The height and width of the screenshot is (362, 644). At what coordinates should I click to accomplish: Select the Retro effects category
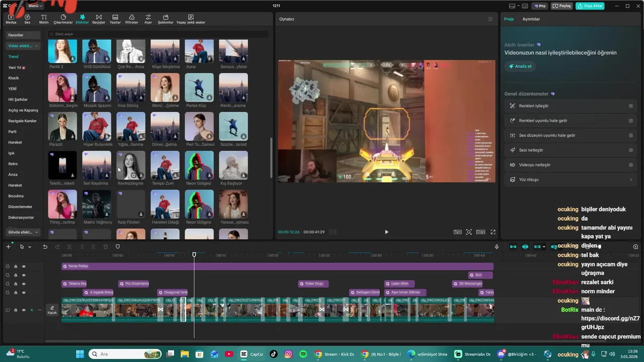click(13, 164)
